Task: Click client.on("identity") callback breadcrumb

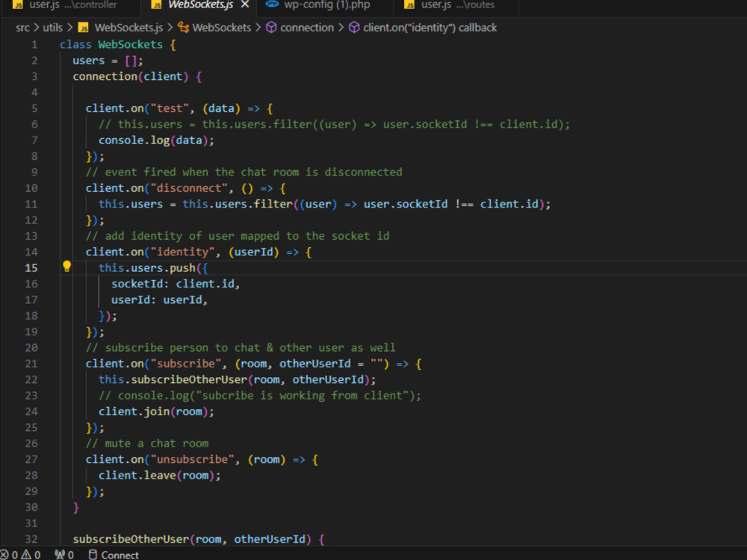Action: (430, 28)
